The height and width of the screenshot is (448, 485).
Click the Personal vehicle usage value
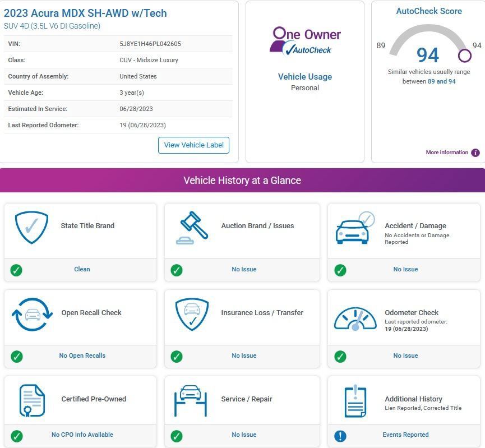pyautogui.click(x=305, y=88)
